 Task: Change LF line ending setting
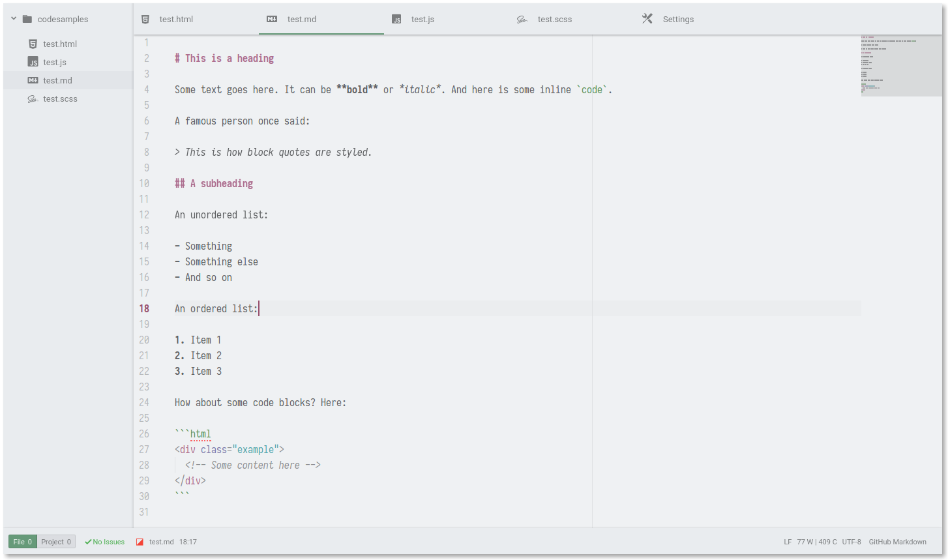point(788,542)
